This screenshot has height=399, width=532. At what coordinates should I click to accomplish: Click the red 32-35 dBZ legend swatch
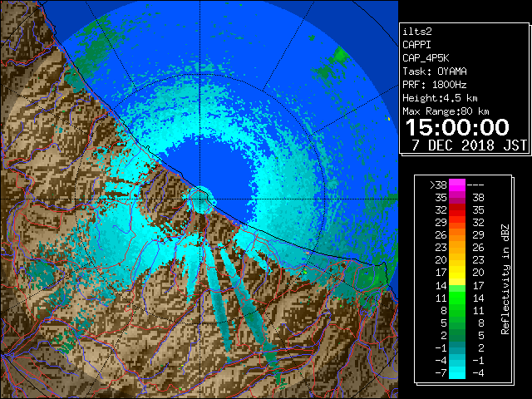(457, 210)
